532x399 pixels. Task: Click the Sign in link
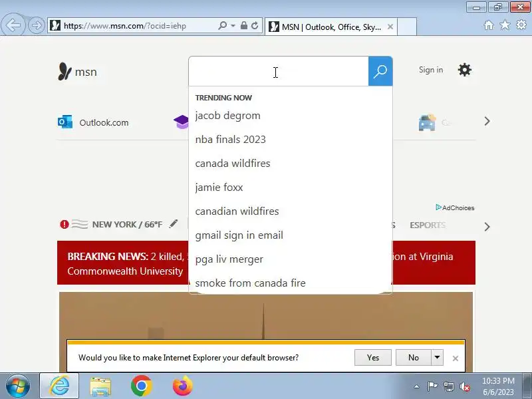coord(431,70)
